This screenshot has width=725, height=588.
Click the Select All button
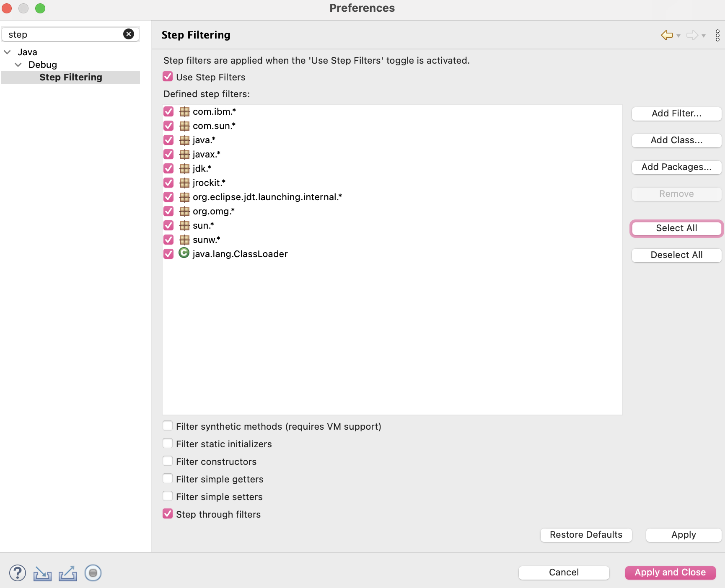(x=676, y=228)
